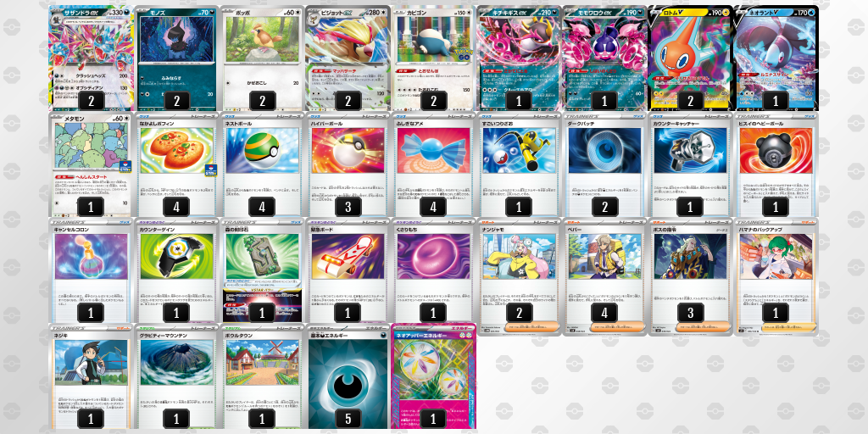Open the Ultra Ball (ハイパーボール) card
The height and width of the screenshot is (434, 868).
[348, 165]
